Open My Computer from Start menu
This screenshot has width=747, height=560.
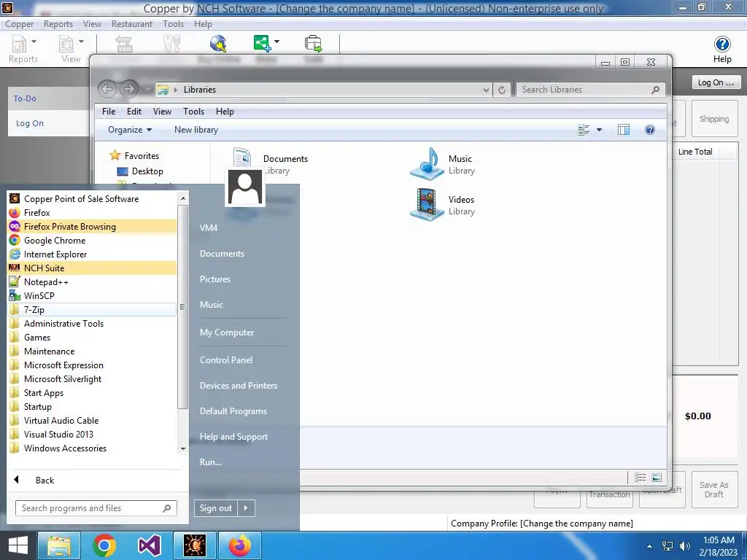[227, 332]
